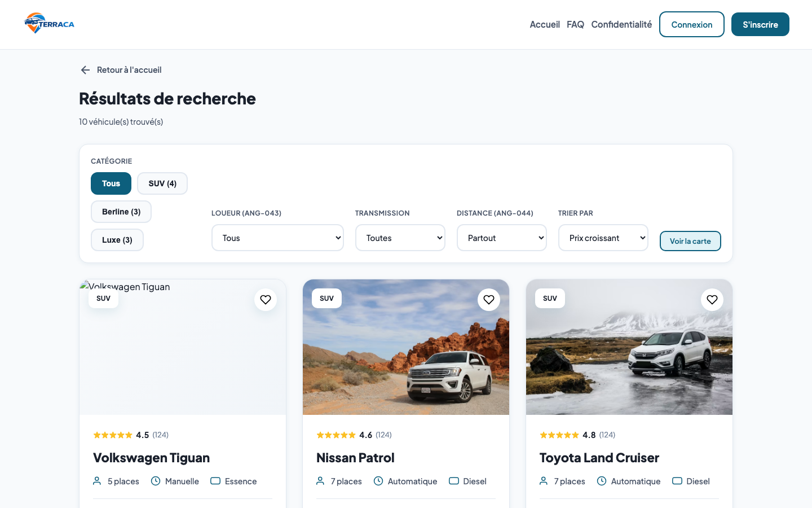Click the 4.8 rating value
The height and width of the screenshot is (508, 812).
(589, 435)
